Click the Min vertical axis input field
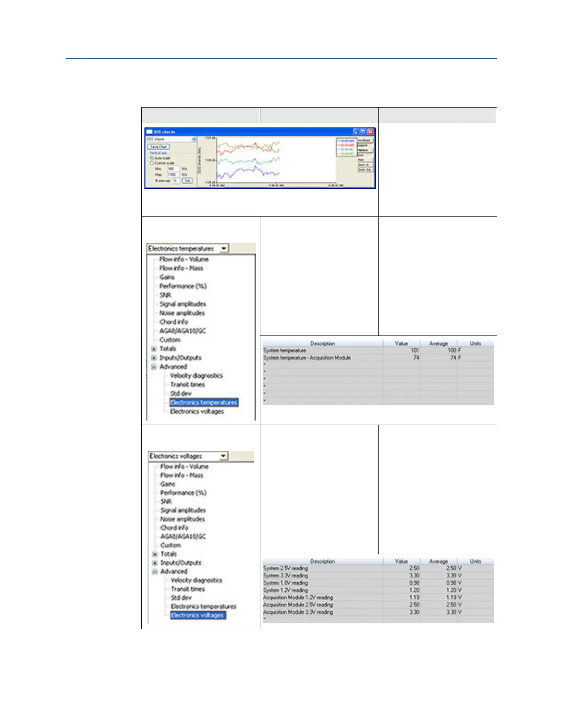The width and height of the screenshot is (563, 728). coord(173,169)
